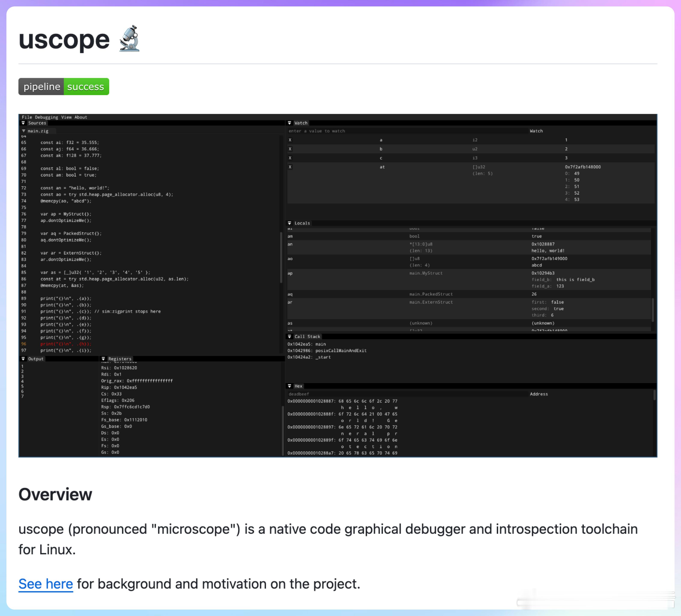Click source line 85 'var as = [_]u32'
This screenshot has width=681, height=616.
tap(95, 272)
